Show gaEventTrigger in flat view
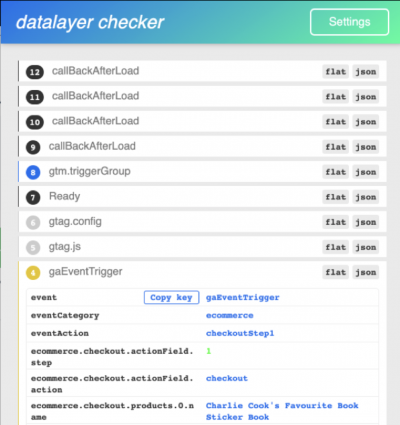 coord(336,272)
